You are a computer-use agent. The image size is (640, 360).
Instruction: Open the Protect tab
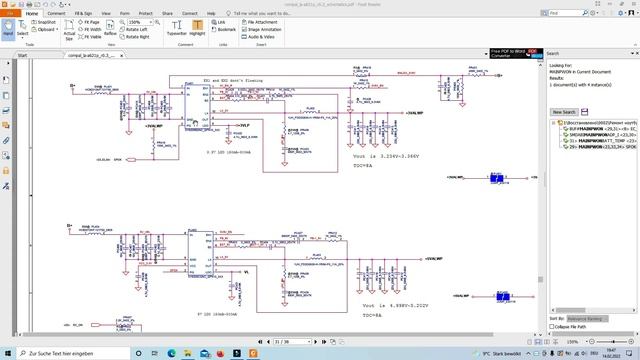[145, 13]
